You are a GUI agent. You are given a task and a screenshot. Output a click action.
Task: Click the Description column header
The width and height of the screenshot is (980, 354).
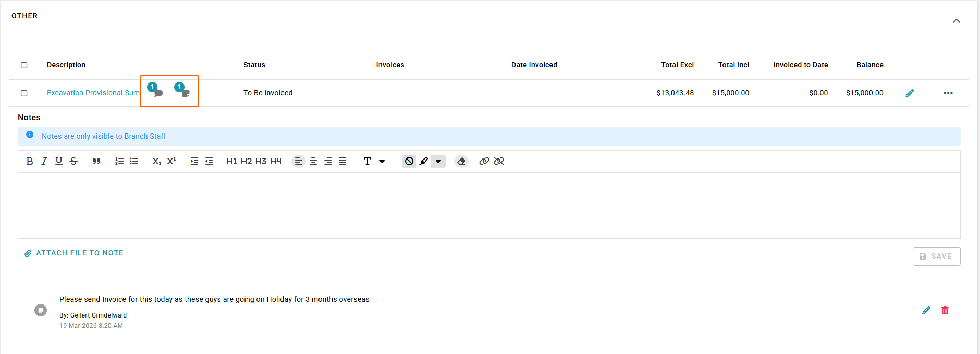(66, 65)
